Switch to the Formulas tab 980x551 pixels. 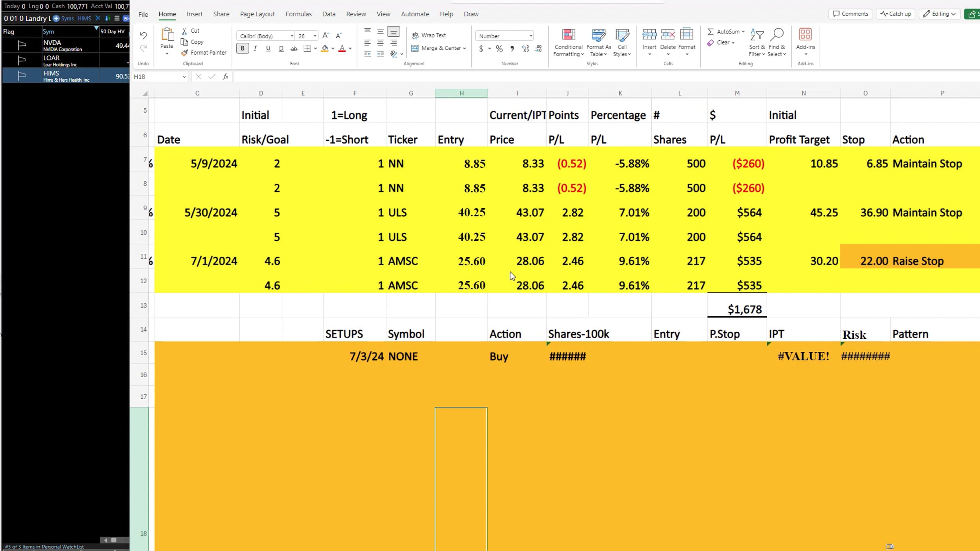coord(298,14)
